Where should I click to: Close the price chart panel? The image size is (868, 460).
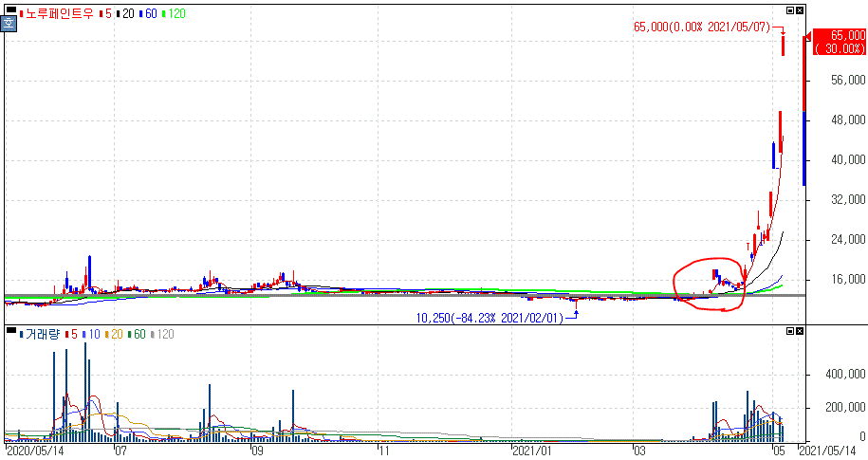click(800, 10)
